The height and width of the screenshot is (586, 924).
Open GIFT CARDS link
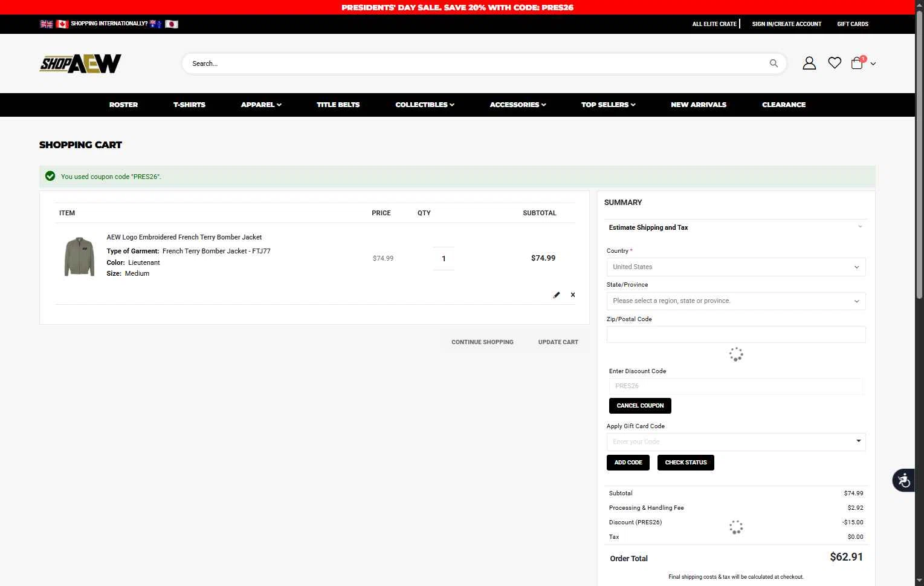coord(853,24)
